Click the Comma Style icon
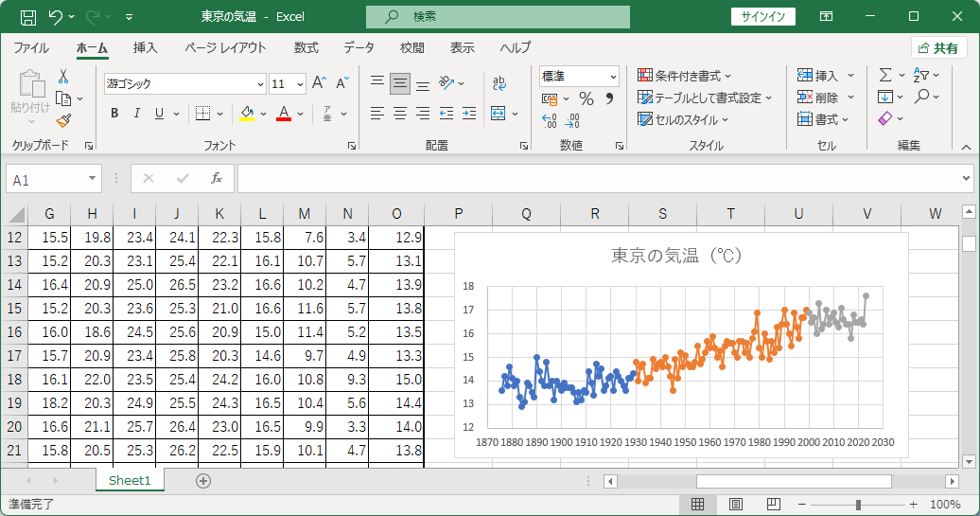 pyautogui.click(x=609, y=98)
